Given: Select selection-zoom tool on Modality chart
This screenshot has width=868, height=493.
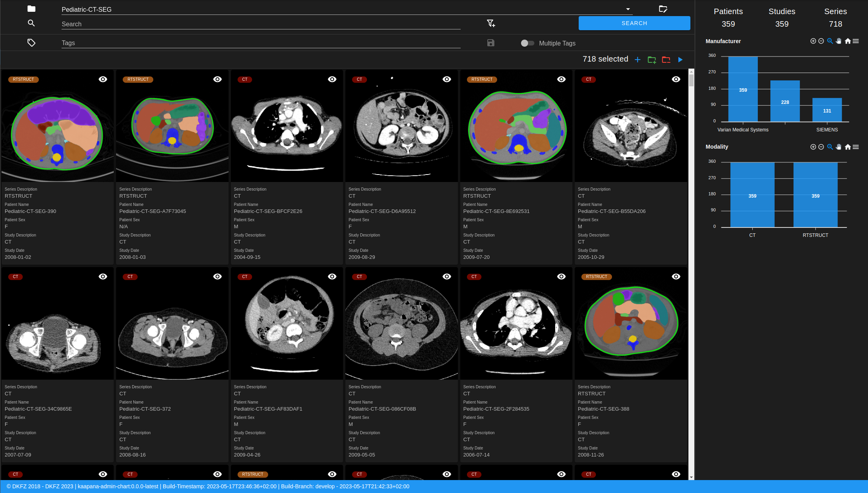Looking at the screenshot, I should [830, 147].
